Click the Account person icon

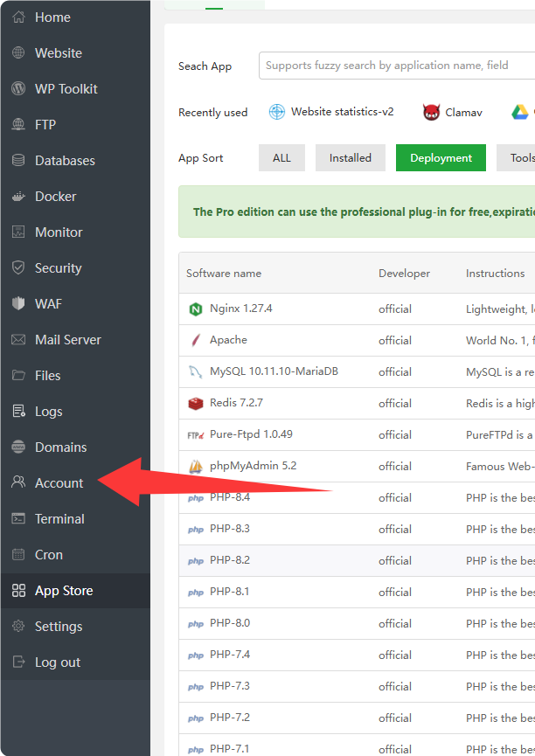(x=18, y=482)
